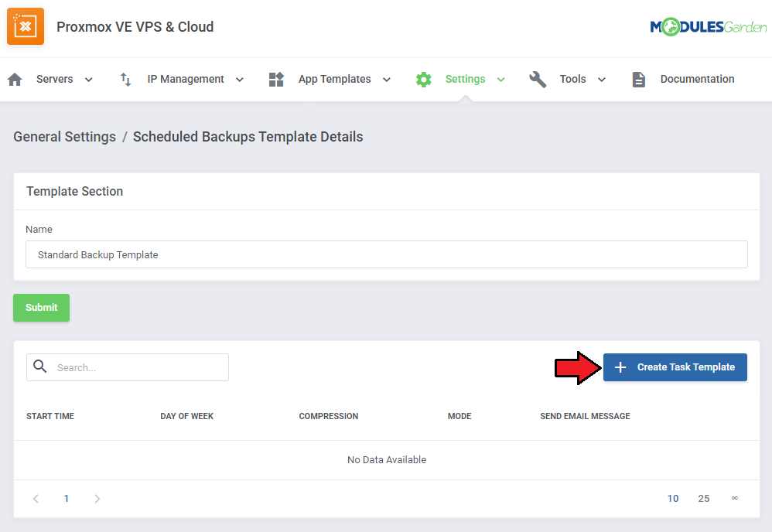772x532 pixels.
Task: Click the Search input field
Action: click(128, 367)
